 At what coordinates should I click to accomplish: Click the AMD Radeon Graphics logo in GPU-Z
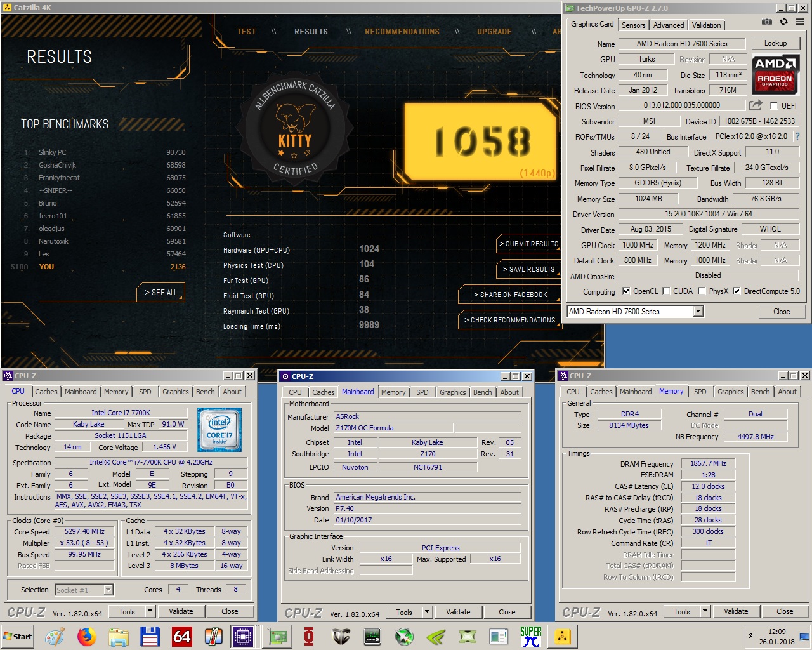[775, 75]
